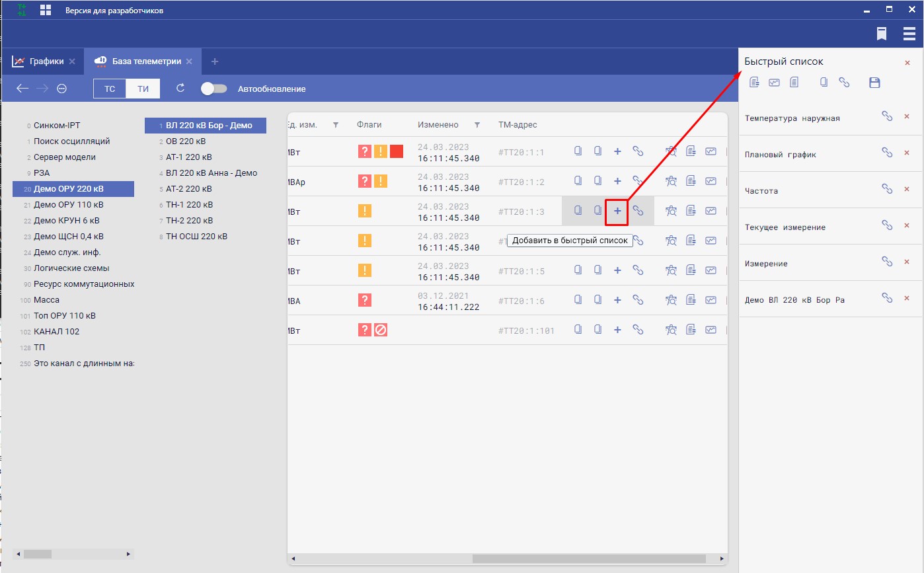Open filter dropdown for Изменено column
Viewport: 924px width, 573px height.
(x=477, y=125)
